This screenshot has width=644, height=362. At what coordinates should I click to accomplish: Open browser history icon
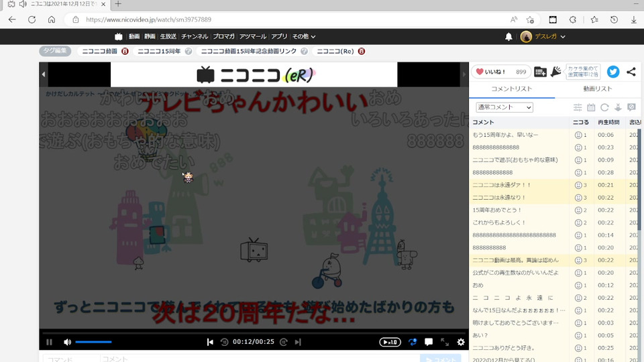click(x=614, y=19)
